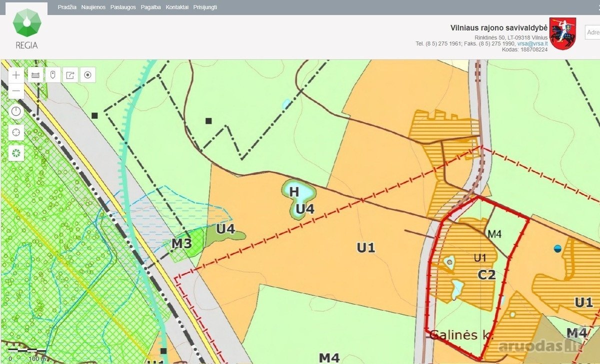Zoom out with the minus button

(x=16, y=91)
